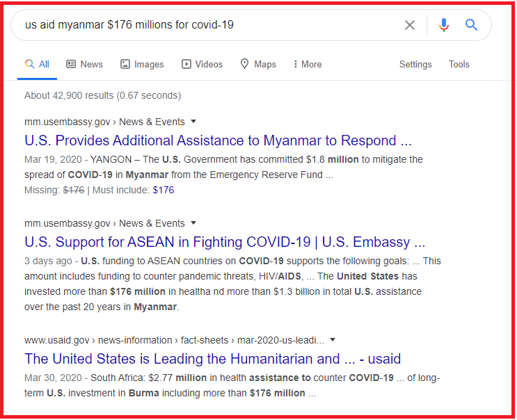517x420 pixels.
Task: Click the 'Mar 30, 2020' snippet date
Action: (53, 378)
